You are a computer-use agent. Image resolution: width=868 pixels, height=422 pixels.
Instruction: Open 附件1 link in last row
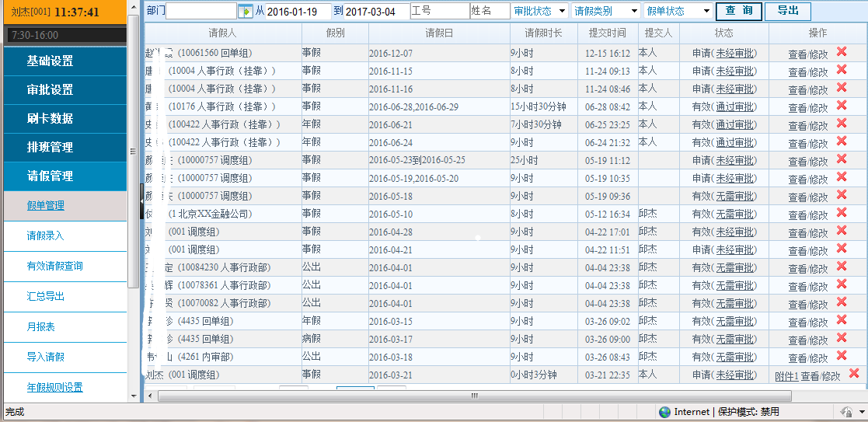[x=786, y=376]
